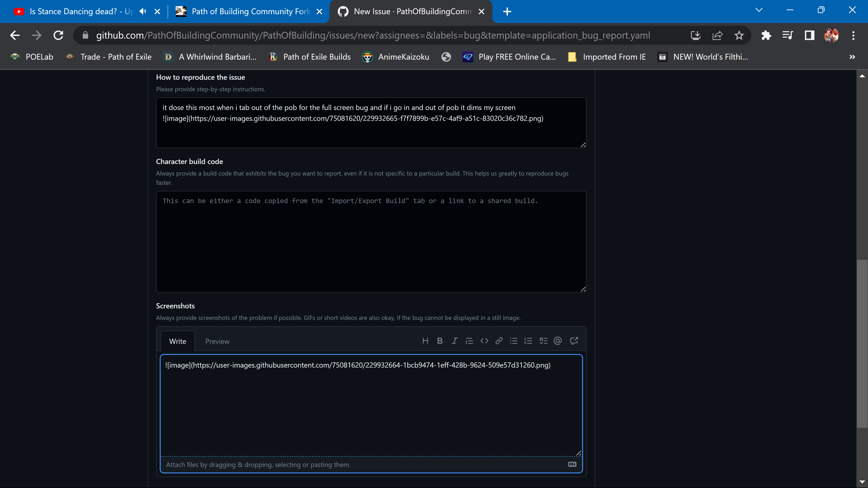Toggle the browser side panel

[809, 35]
